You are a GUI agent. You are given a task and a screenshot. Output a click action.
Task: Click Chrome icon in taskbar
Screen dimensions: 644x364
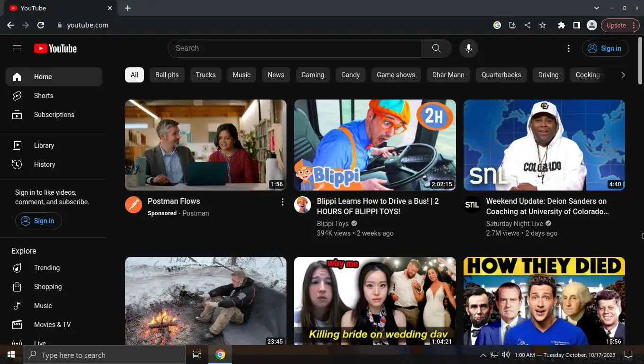[x=220, y=355]
